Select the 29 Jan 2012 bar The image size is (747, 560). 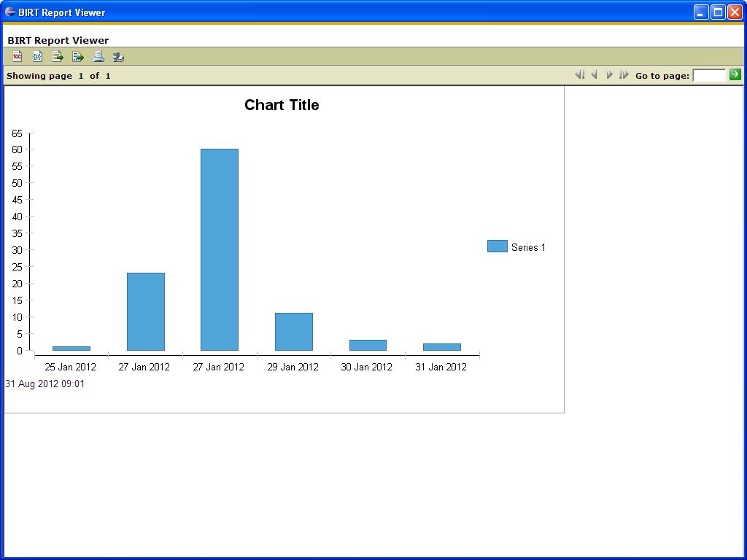pyautogui.click(x=293, y=332)
